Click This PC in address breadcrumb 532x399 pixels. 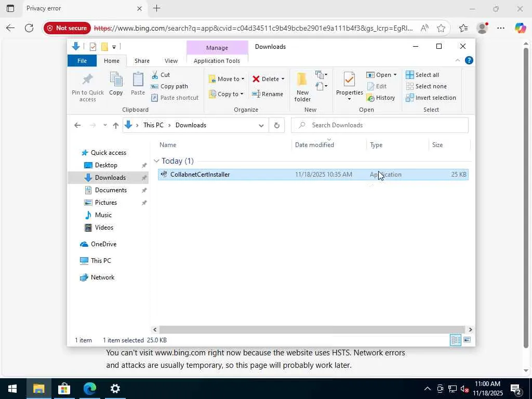pyautogui.click(x=153, y=125)
